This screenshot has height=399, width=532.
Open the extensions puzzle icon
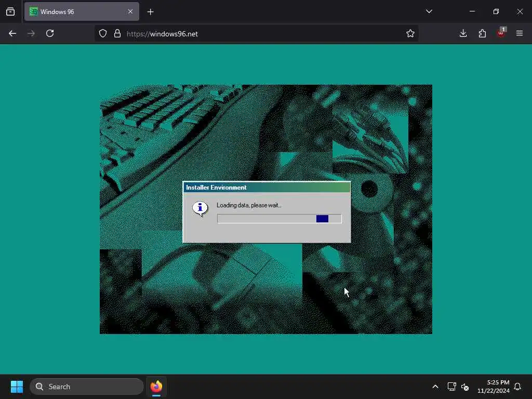click(x=482, y=33)
